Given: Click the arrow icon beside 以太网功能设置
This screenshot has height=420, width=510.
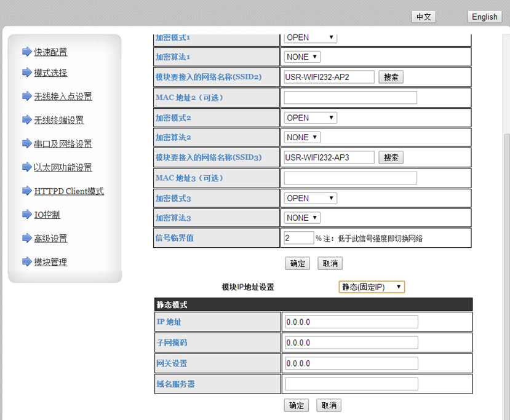Looking at the screenshot, I should click(x=26, y=167).
